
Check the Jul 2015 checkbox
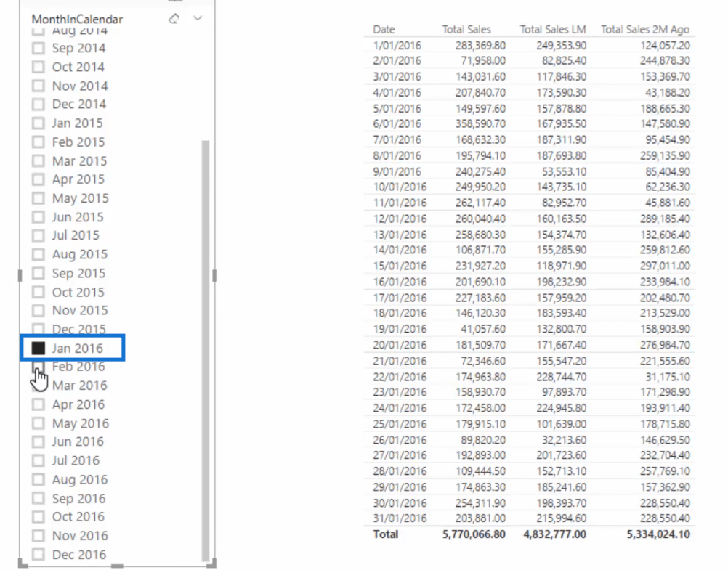click(x=39, y=236)
